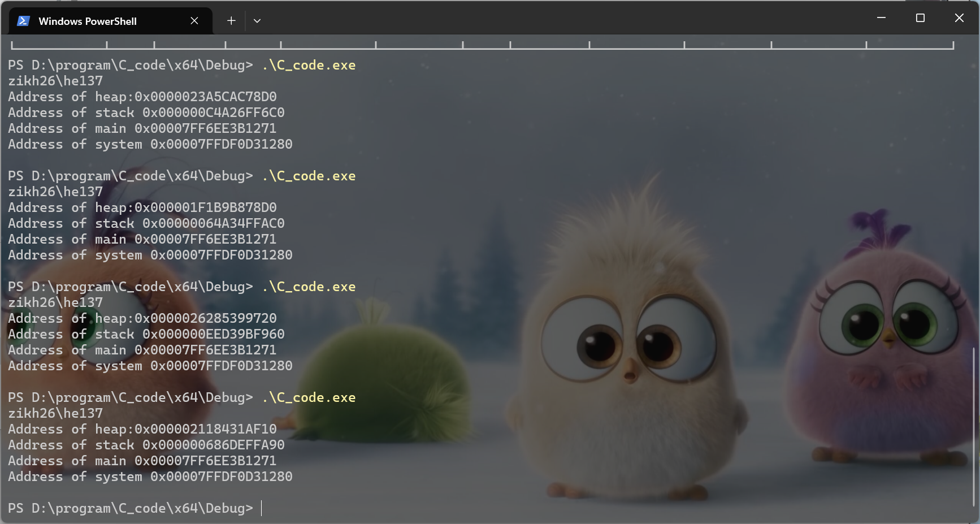The image size is (980, 524).
Task: Click stack address 0x00000064A34FFAC0 line
Action: [146, 223]
